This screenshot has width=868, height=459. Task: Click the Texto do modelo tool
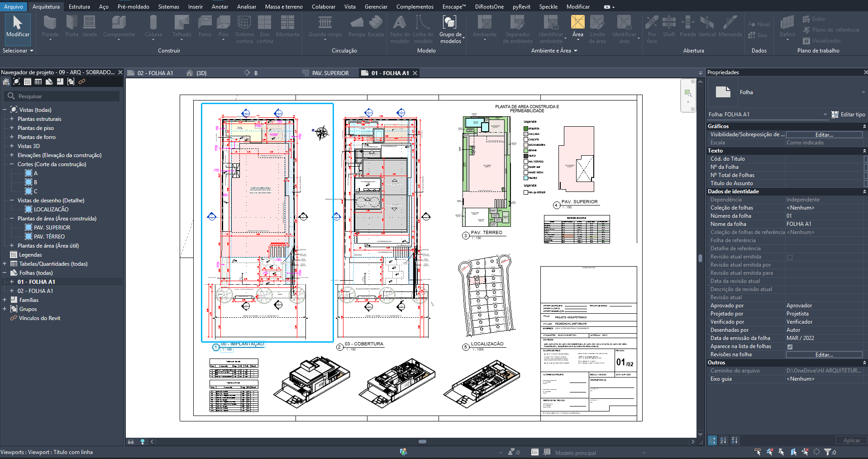click(x=400, y=29)
